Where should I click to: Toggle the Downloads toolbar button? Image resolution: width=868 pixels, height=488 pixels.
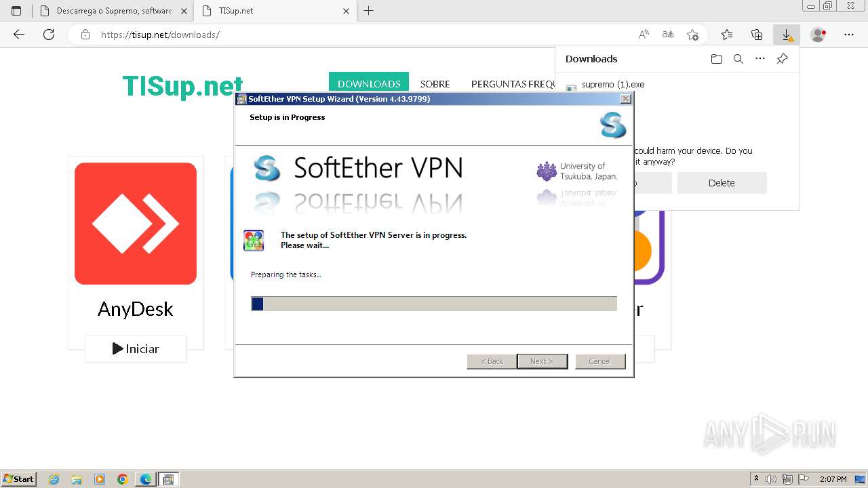coord(787,35)
